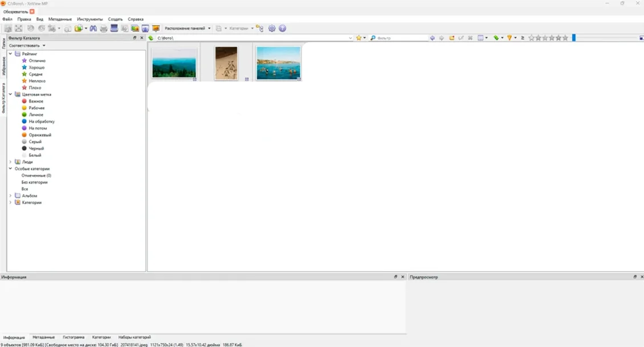Viewport: 644px width, 347px height.
Task: Click the open file icon at toolbar start
Action: (x=8, y=29)
